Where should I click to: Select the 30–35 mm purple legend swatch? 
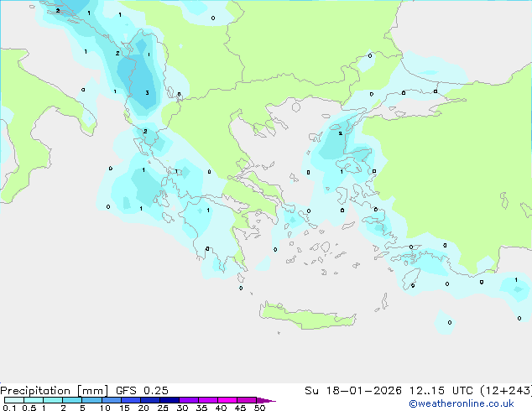pyautogui.click(x=189, y=400)
